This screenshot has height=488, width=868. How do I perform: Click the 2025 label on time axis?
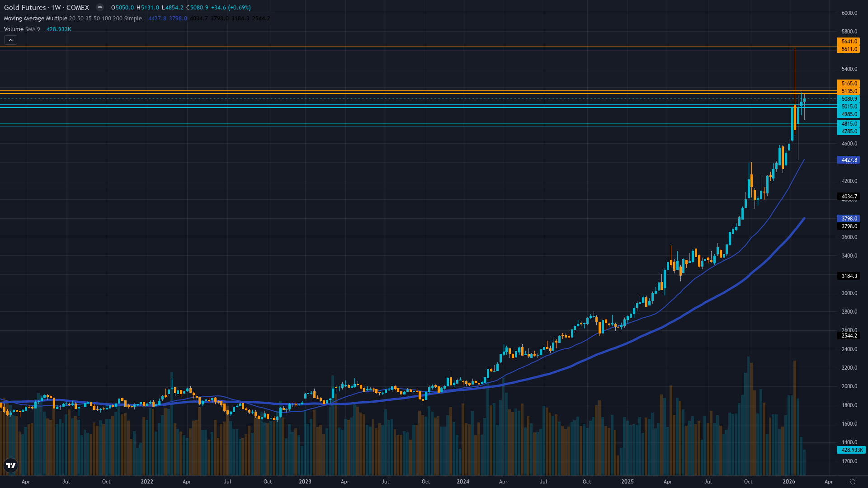pos(627,482)
